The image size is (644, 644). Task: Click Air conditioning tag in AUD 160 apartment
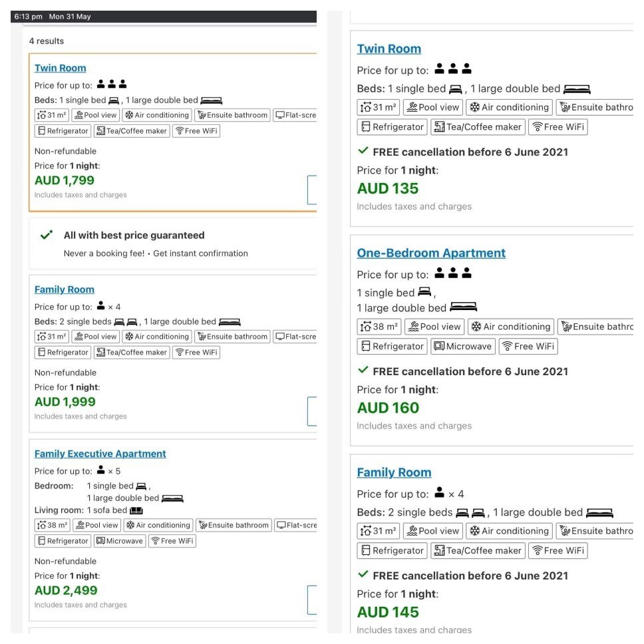coord(510,327)
